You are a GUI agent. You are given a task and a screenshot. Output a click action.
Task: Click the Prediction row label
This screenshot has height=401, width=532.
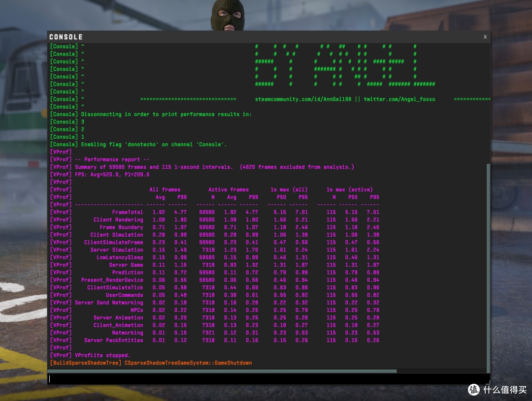[128, 272]
